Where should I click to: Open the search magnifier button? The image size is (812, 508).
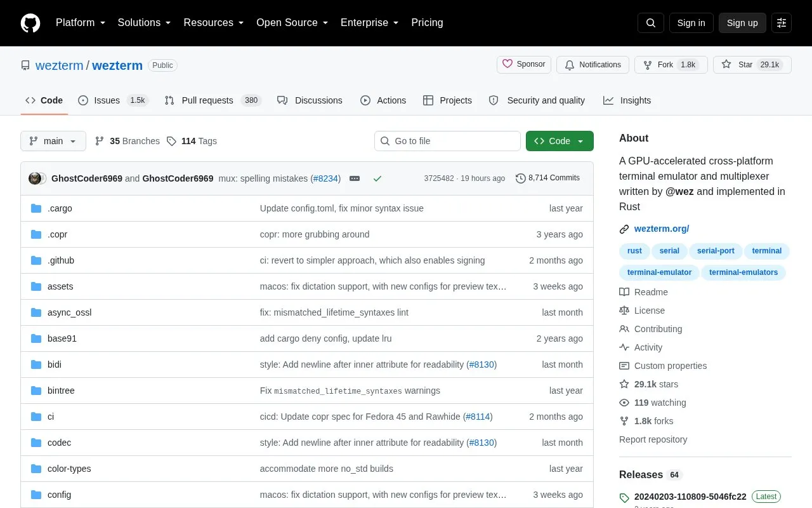coord(651,23)
